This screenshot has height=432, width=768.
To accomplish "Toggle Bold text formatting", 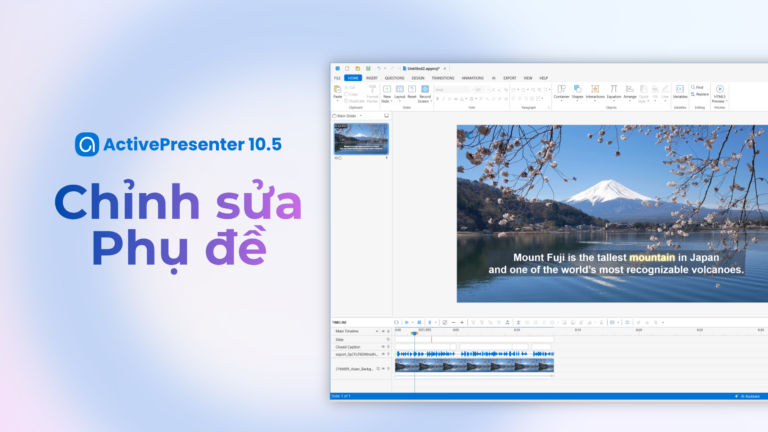I will coord(437,99).
